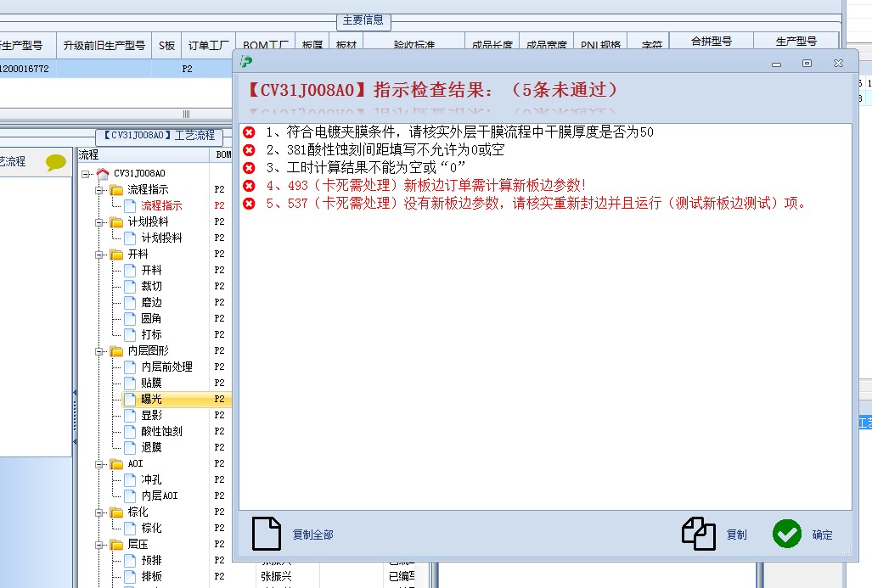Screen dimensions: 872x588
Task: Select error line 2 about 381酸性蚀刻间距
Action: (385, 150)
